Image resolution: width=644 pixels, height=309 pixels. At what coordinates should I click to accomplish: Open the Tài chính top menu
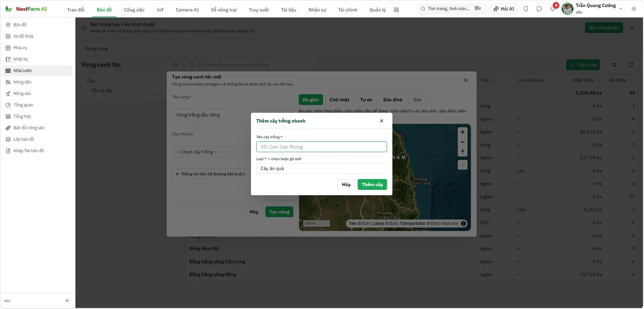tap(348, 10)
